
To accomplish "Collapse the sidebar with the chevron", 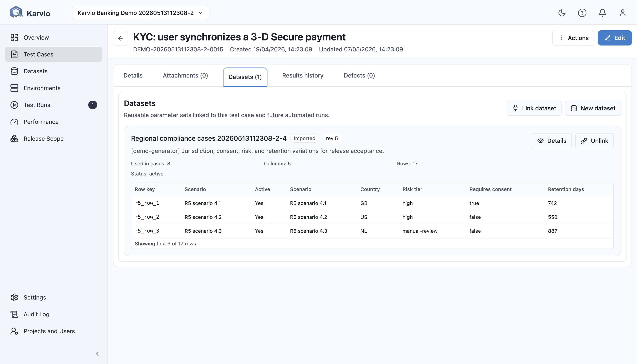I will point(97,354).
